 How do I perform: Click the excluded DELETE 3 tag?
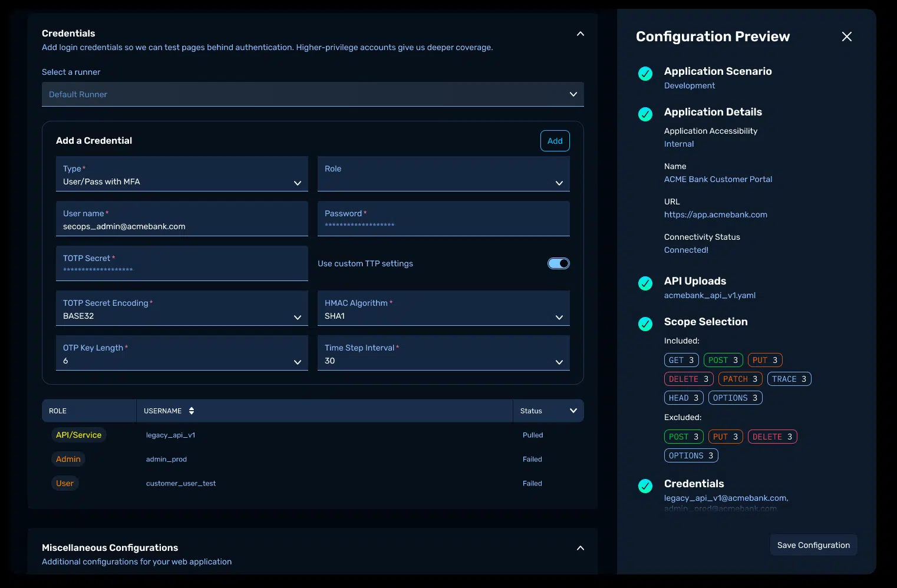click(x=773, y=437)
